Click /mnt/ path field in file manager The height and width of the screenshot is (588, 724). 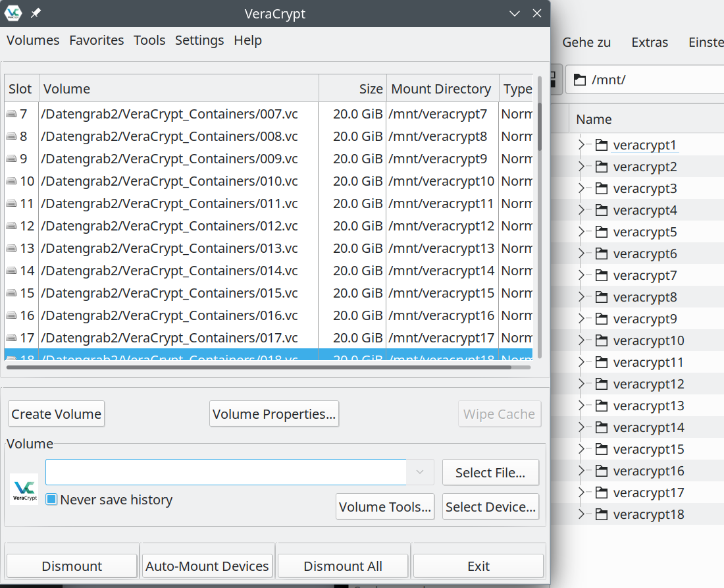point(644,80)
